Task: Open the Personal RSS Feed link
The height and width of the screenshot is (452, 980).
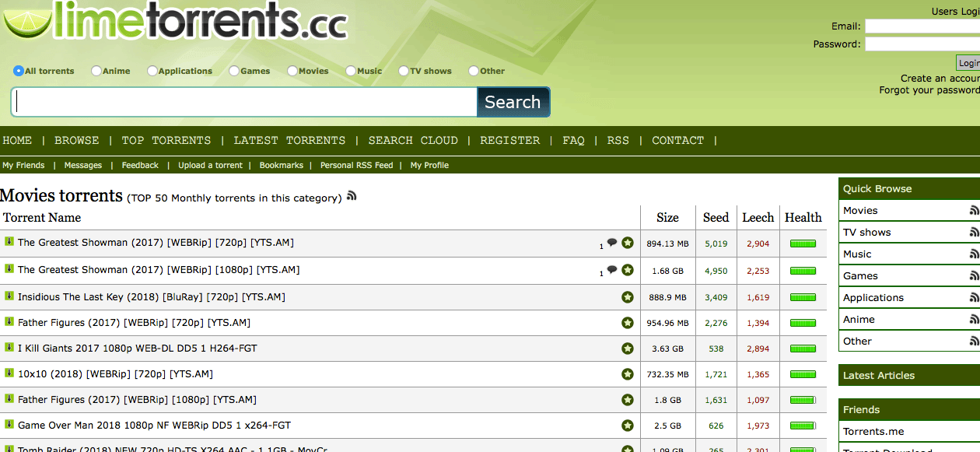Action: tap(357, 165)
